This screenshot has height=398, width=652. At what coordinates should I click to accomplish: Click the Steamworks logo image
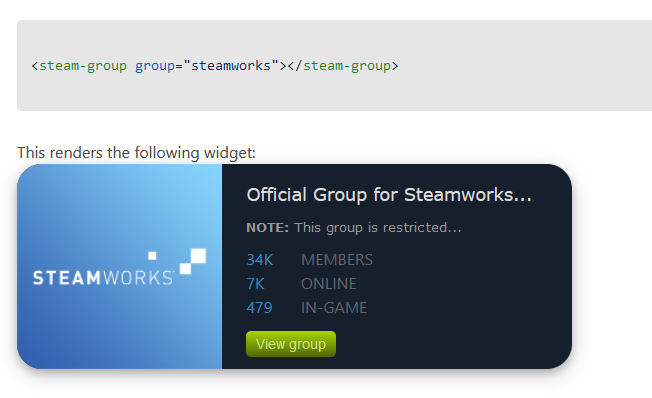pyautogui.click(x=119, y=266)
